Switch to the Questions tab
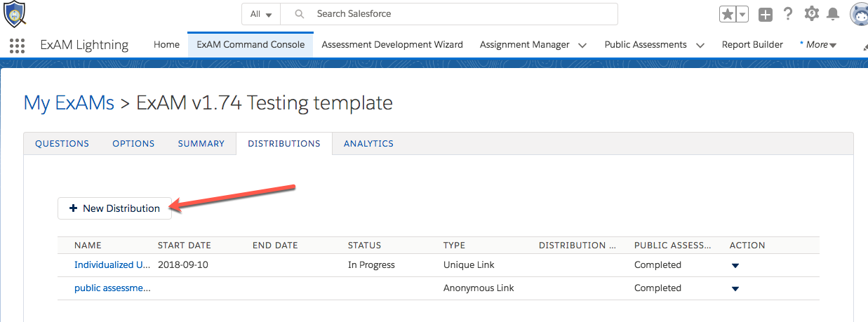 [x=62, y=143]
